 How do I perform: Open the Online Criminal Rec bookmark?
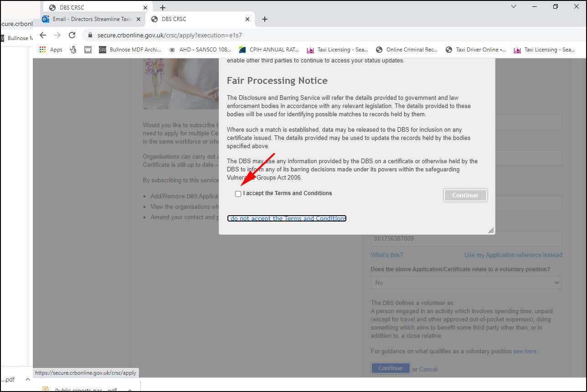pos(407,50)
